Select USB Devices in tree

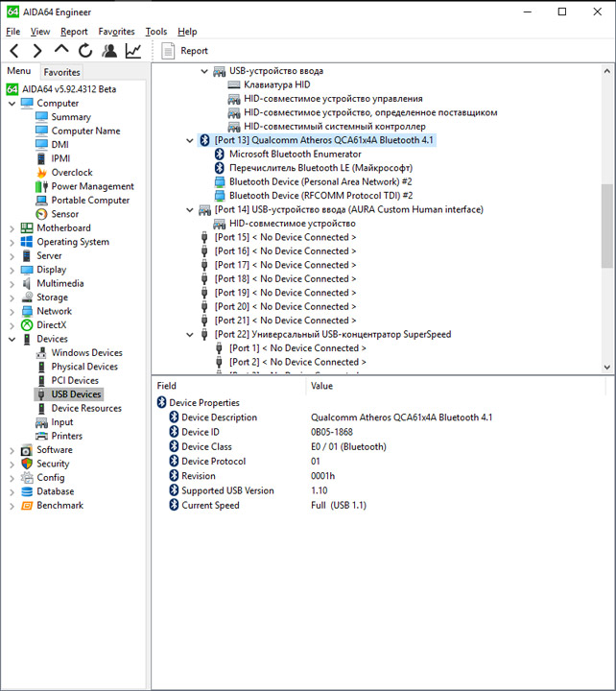76,394
